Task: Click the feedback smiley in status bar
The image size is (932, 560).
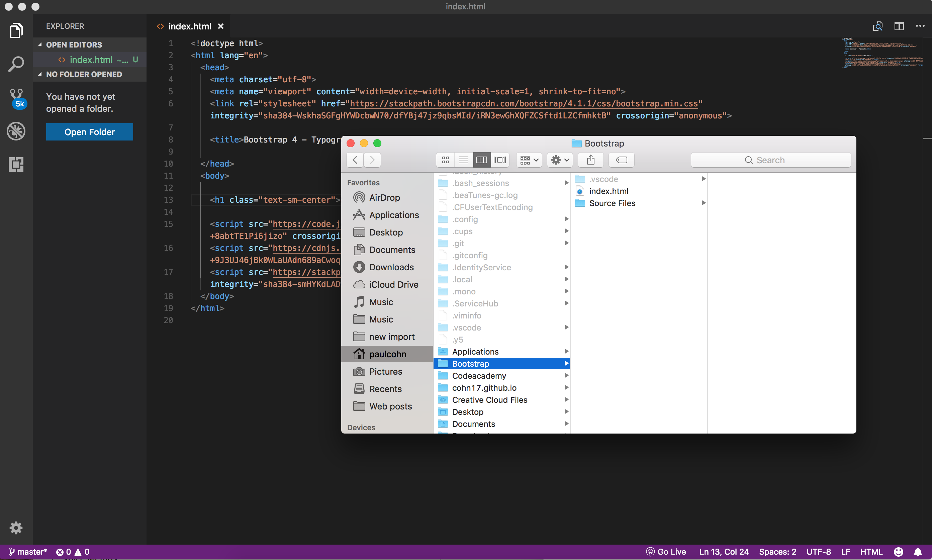Action: [x=899, y=552]
